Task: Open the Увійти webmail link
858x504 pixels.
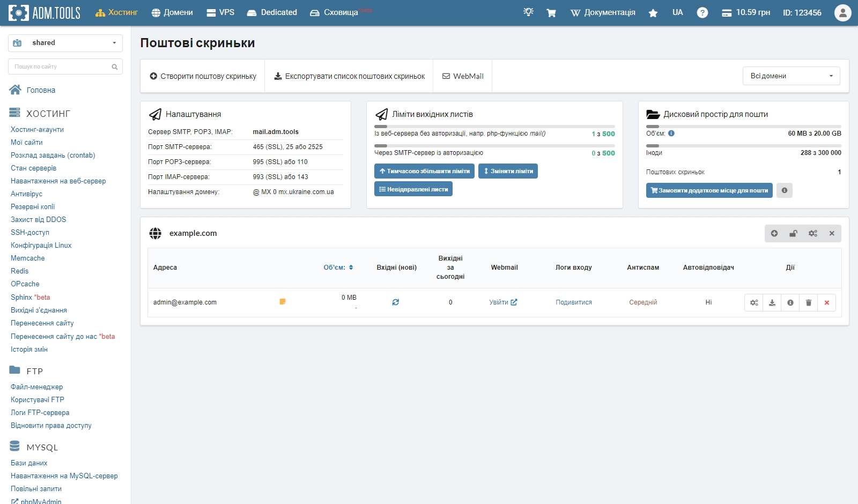Action: click(502, 302)
